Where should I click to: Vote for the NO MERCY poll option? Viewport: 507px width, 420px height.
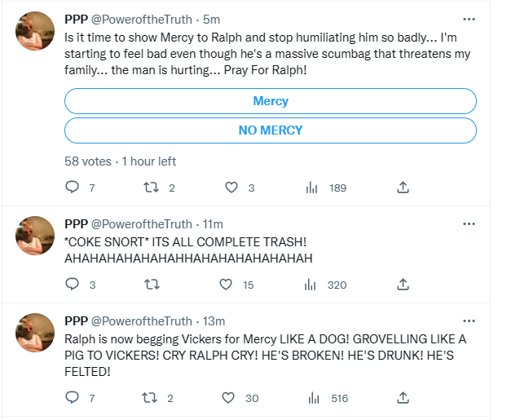click(x=270, y=130)
